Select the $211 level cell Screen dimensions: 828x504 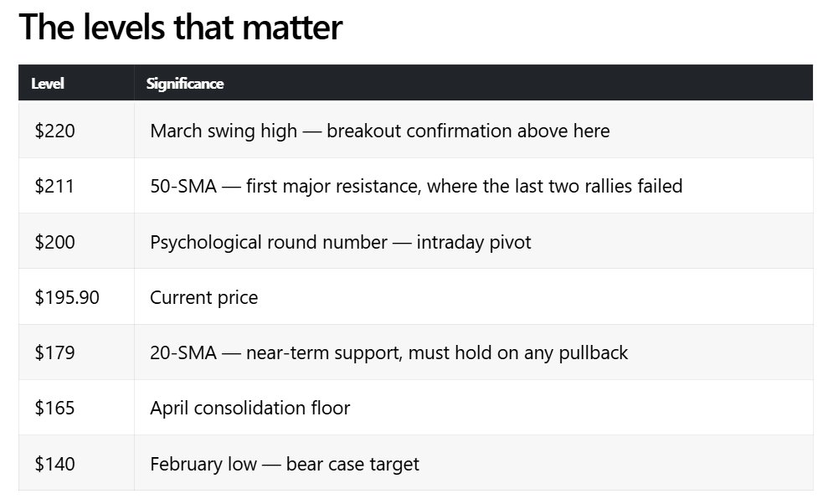pyautogui.click(x=54, y=186)
